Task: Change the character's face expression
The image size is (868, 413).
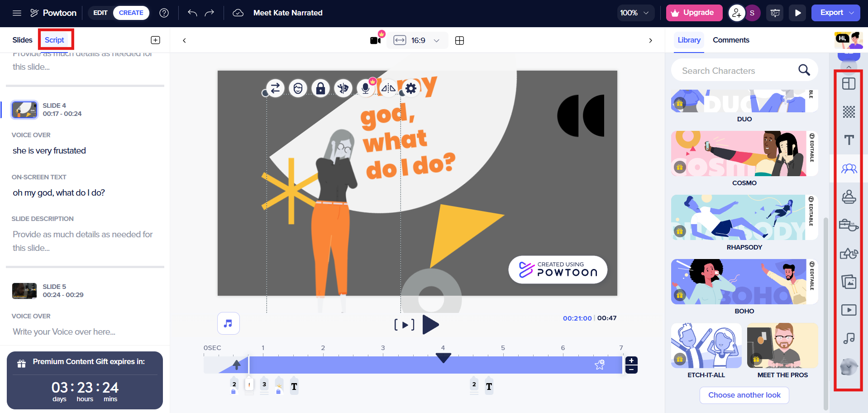Action: point(298,88)
